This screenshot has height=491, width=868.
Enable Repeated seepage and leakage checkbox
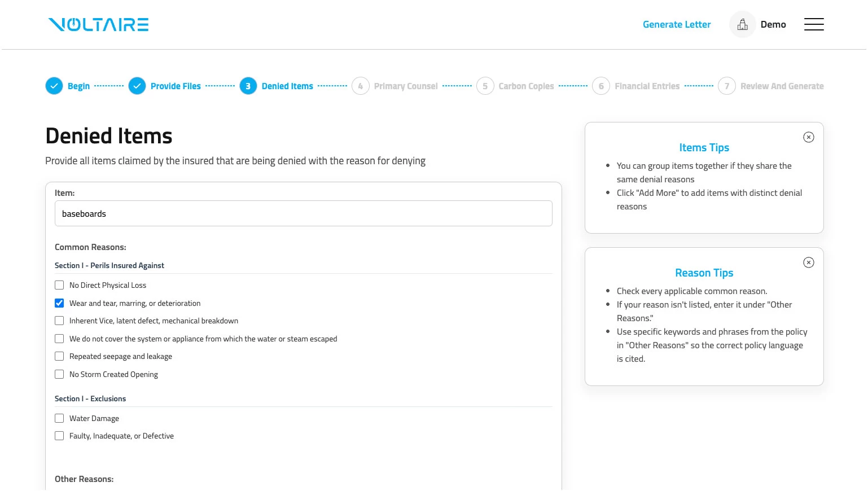pos(59,356)
